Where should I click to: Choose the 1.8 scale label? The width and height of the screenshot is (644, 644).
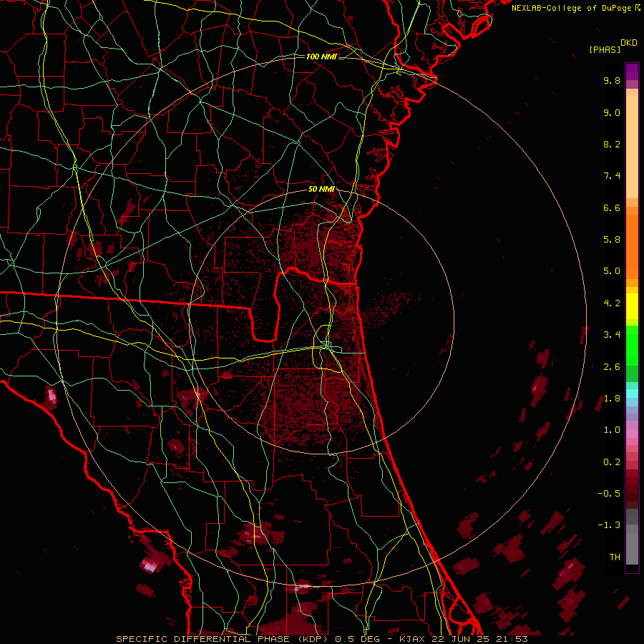pos(612,399)
